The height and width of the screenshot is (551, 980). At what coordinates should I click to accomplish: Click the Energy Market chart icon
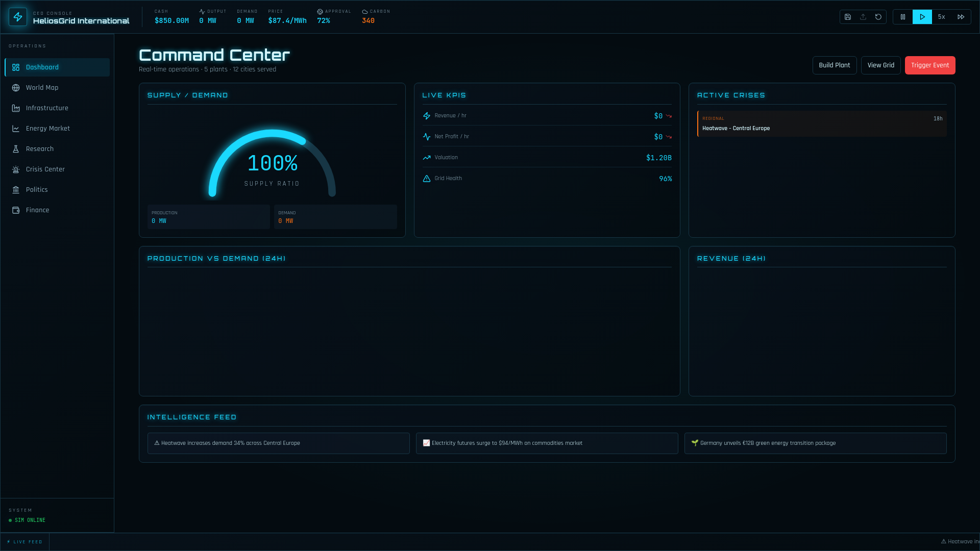16,129
